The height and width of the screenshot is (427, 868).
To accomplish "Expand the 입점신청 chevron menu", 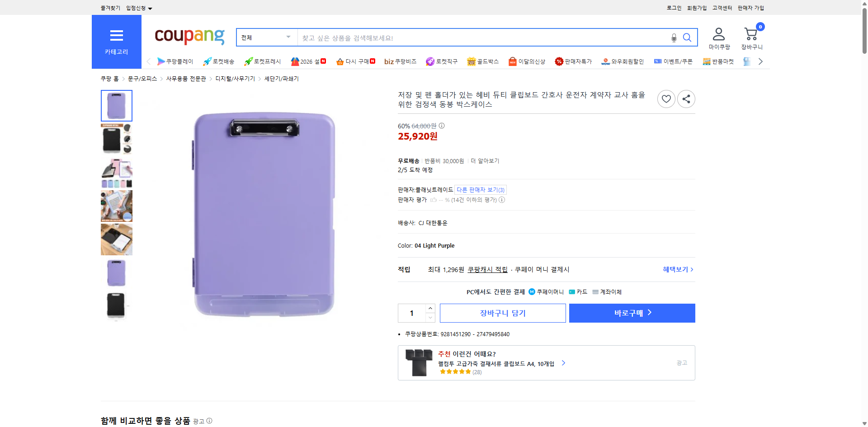I will [x=151, y=8].
